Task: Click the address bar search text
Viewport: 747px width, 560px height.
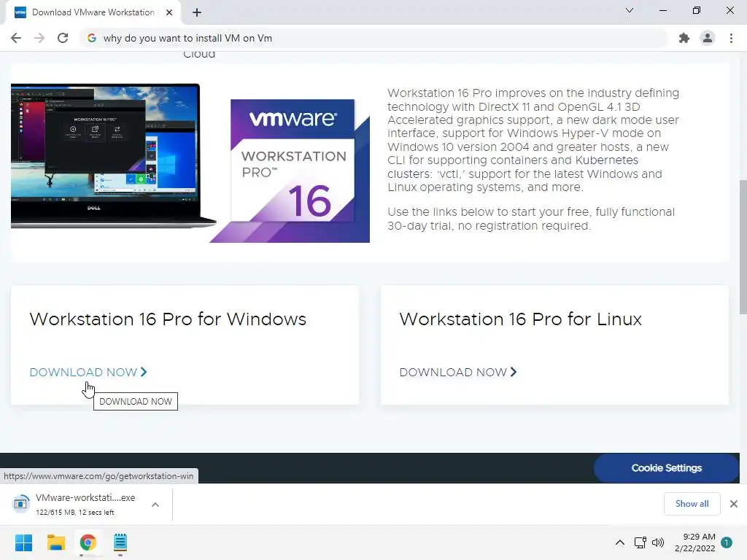Action: coord(187,38)
